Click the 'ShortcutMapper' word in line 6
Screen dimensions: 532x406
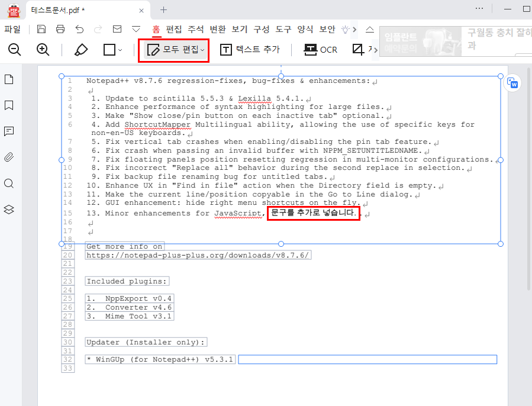[x=157, y=125]
